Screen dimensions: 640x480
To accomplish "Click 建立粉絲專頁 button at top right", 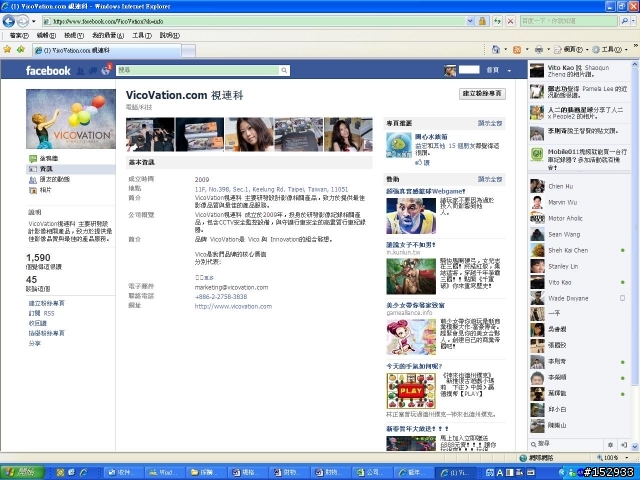I will [482, 93].
